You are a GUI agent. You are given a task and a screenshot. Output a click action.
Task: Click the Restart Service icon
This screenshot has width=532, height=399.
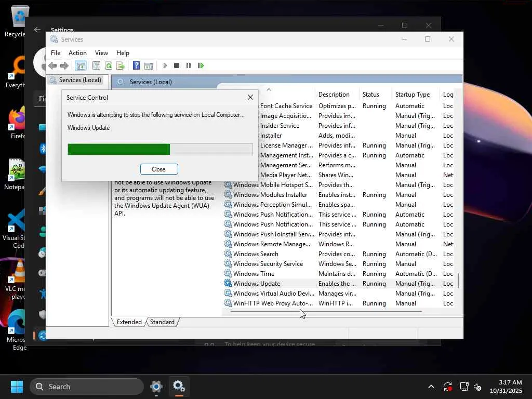click(201, 65)
